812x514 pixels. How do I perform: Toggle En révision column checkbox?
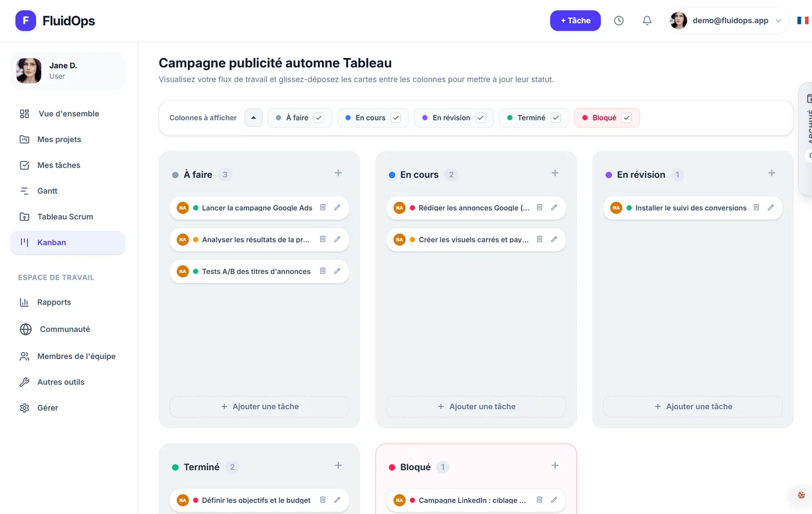coord(481,118)
